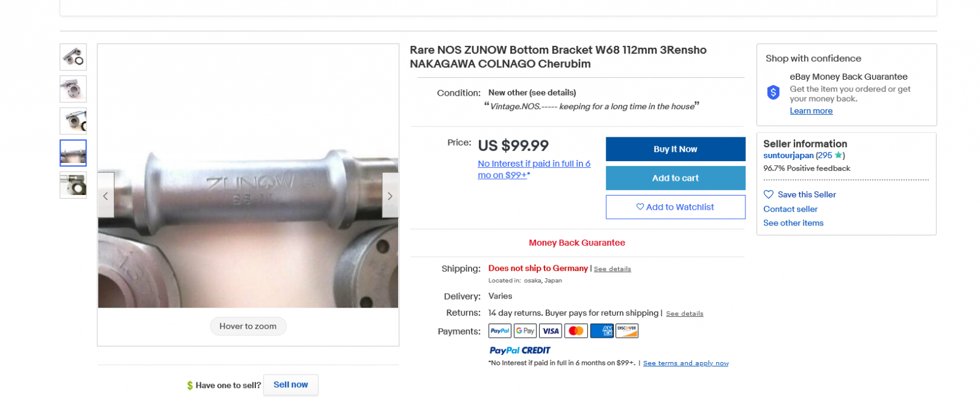The width and height of the screenshot is (980, 399).
Task: Show the next product image
Action: [x=390, y=196]
